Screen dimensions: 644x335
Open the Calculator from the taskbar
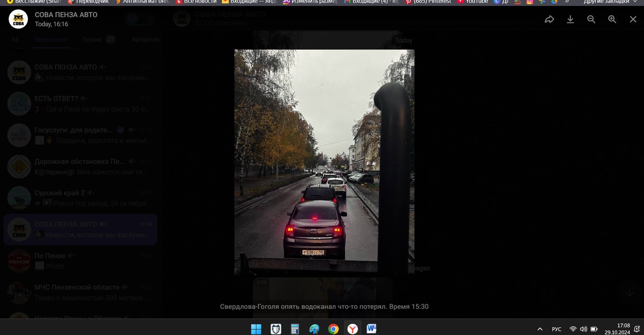click(x=295, y=329)
